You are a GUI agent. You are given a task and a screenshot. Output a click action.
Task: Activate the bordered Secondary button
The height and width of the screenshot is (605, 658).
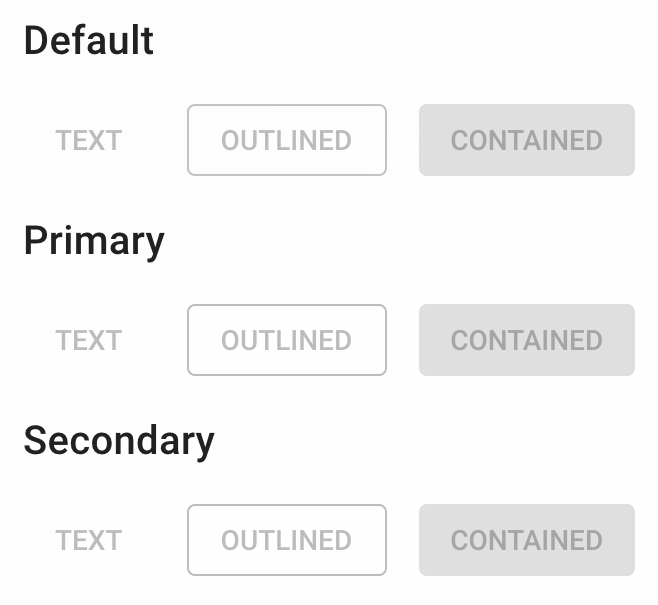[286, 540]
